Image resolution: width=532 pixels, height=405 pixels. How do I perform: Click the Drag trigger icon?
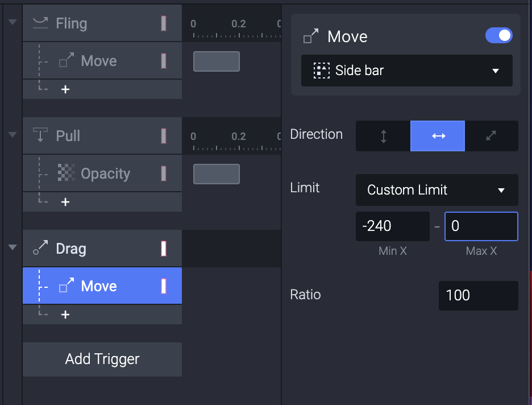click(x=40, y=249)
